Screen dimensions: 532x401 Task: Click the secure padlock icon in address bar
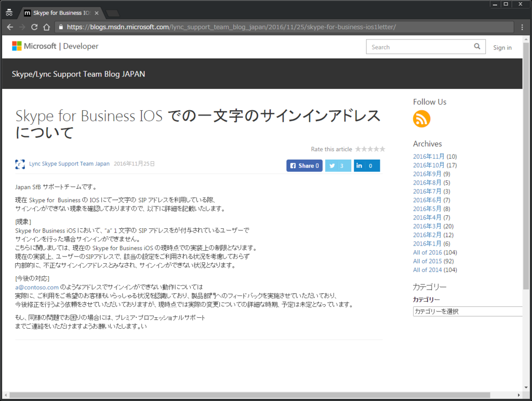pyautogui.click(x=61, y=27)
